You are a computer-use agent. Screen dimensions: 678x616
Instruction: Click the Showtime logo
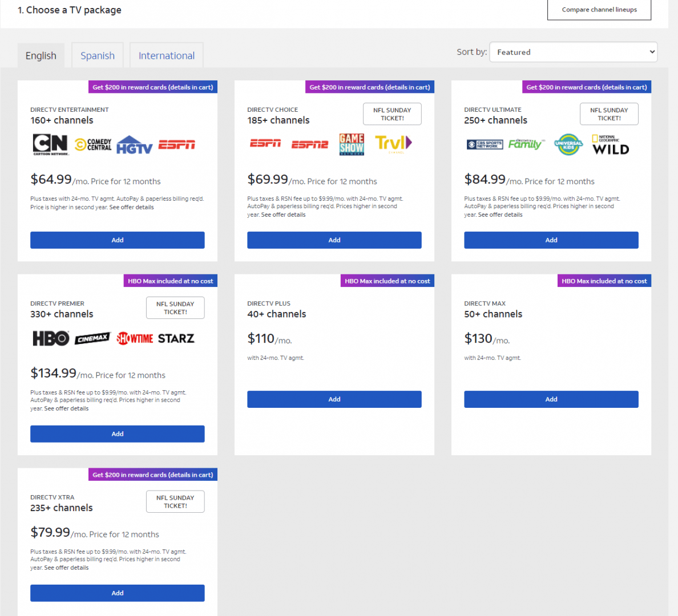point(135,338)
